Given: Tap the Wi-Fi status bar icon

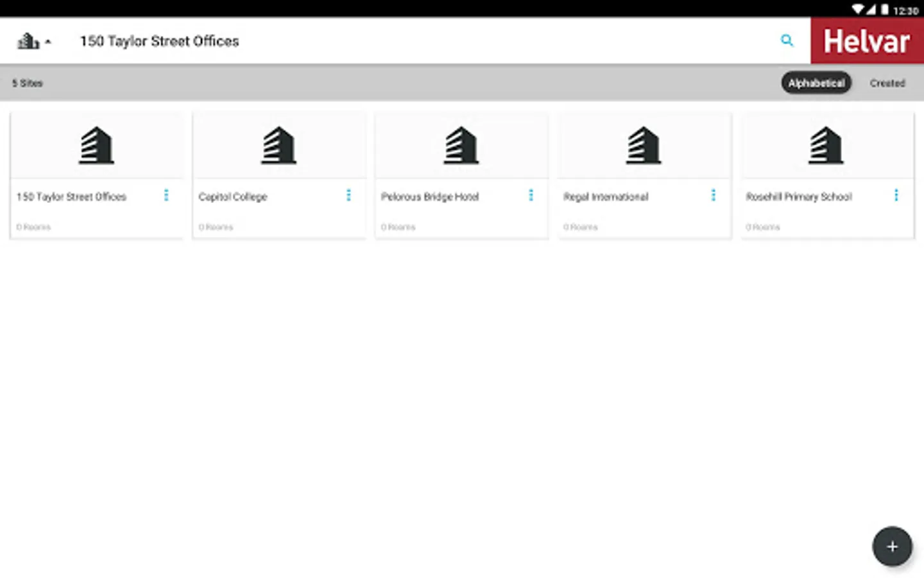Looking at the screenshot, I should [x=858, y=9].
